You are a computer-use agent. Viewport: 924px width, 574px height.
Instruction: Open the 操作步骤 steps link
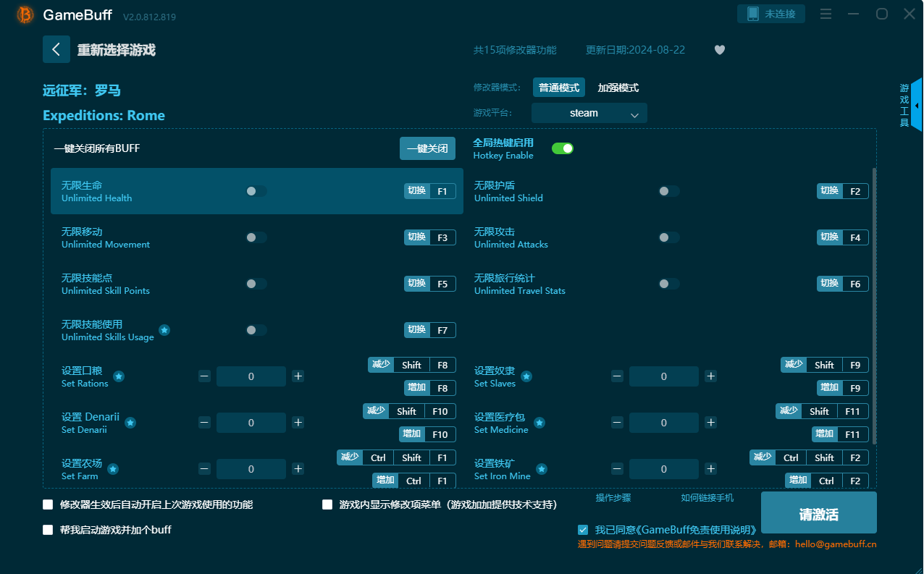tap(613, 498)
